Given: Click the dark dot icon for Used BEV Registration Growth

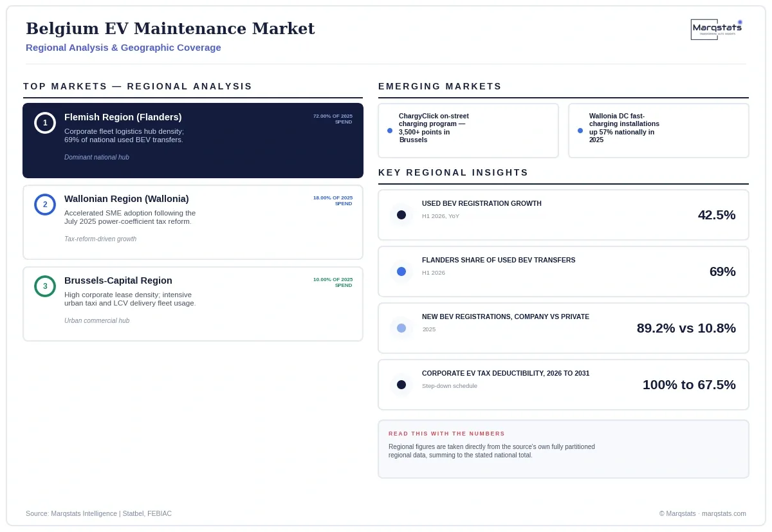Looking at the screenshot, I should coord(401,215).
